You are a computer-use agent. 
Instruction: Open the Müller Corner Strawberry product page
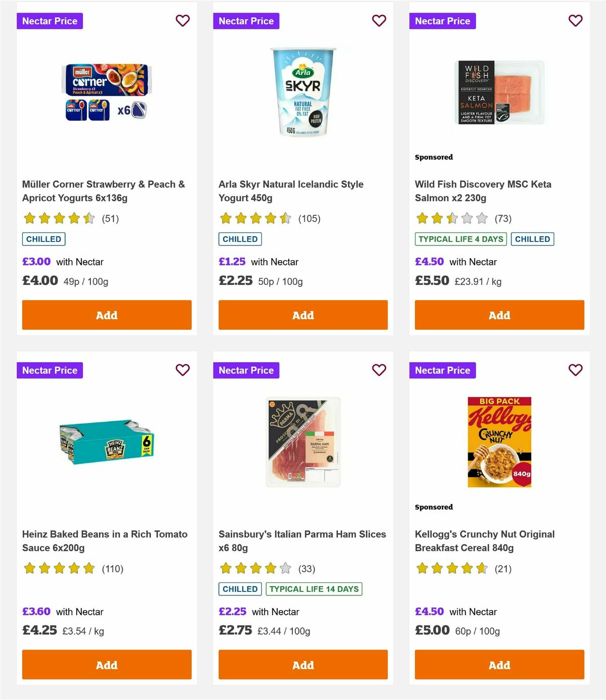104,191
